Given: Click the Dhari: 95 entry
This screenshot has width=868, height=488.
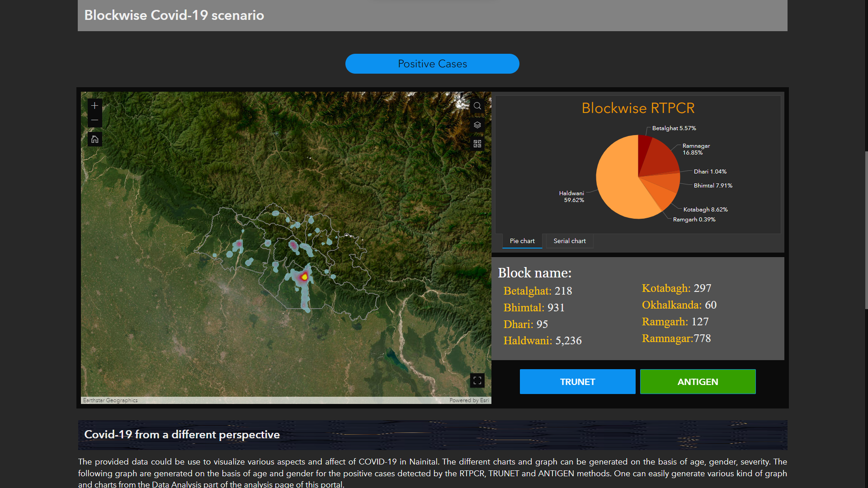Looking at the screenshot, I should pyautogui.click(x=525, y=324).
